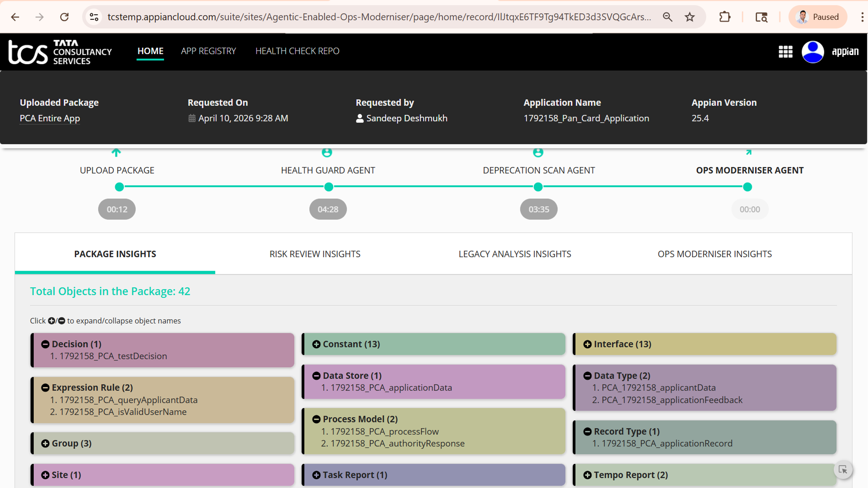Open the Appian apps grid navigation icon
The height and width of the screenshot is (488, 868).
click(x=785, y=52)
